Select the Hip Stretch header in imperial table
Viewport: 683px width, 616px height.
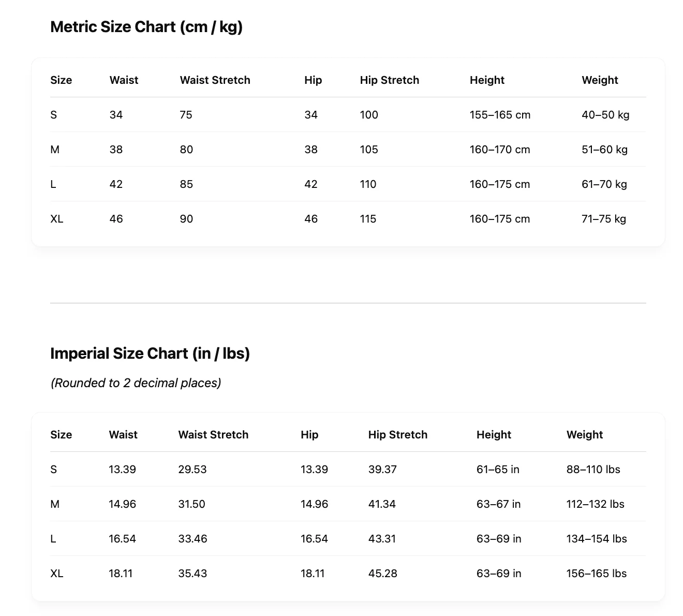[x=398, y=435]
